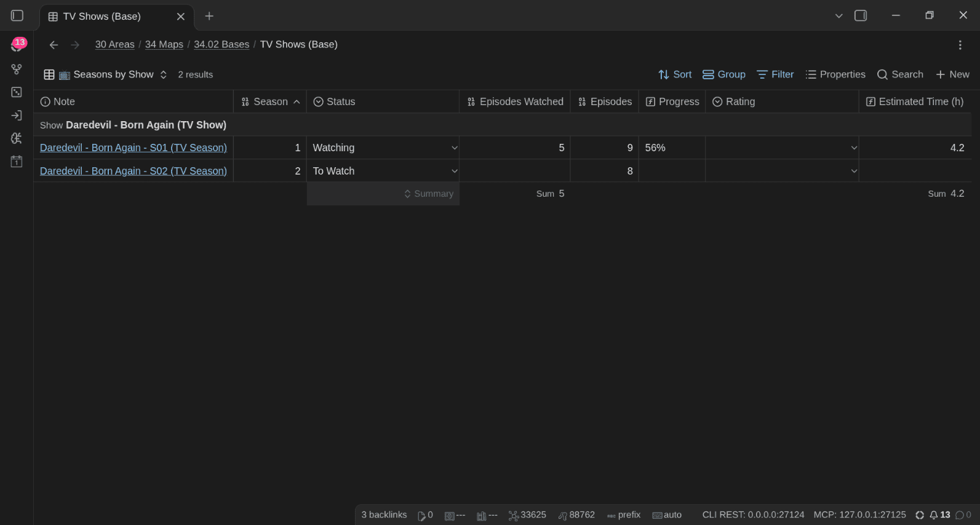The image size is (980, 525).
Task: Toggle the right sidebar panel icon
Action: (x=861, y=15)
